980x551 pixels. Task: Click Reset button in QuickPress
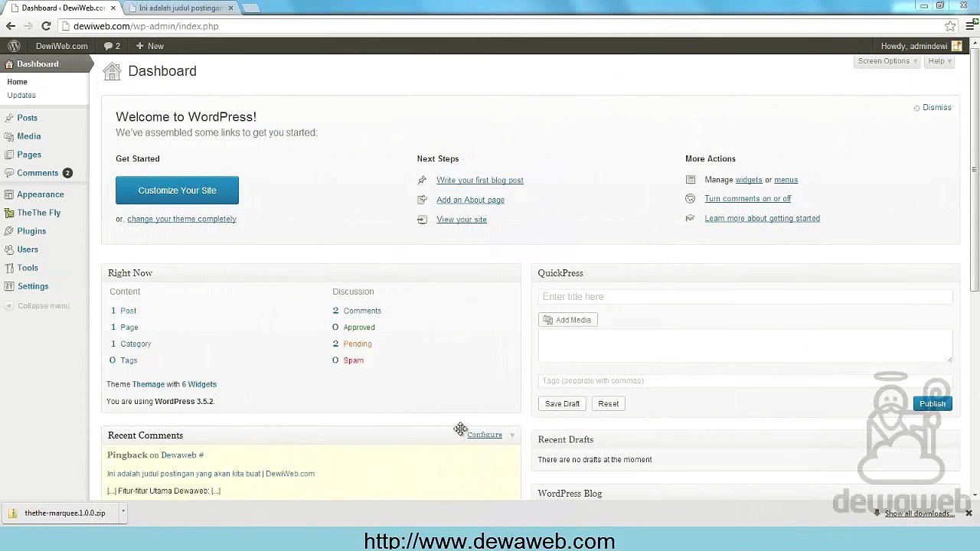click(609, 403)
